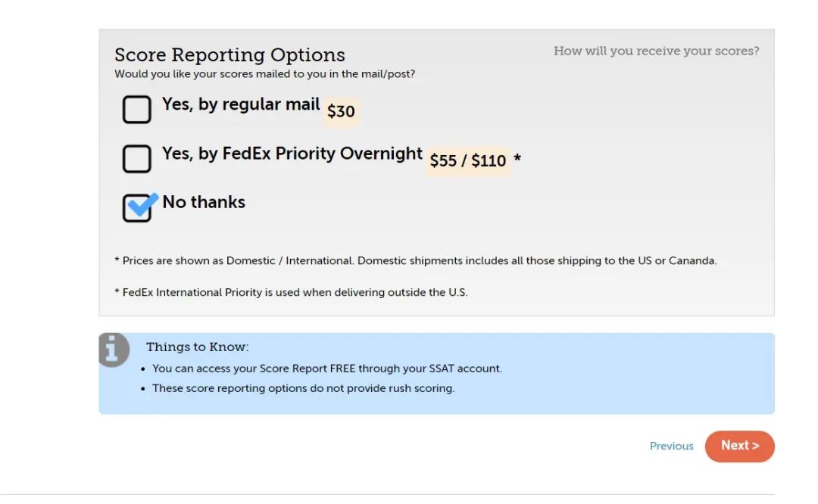Check the regular mail checkbox
The width and height of the screenshot is (818, 504).
(x=136, y=109)
